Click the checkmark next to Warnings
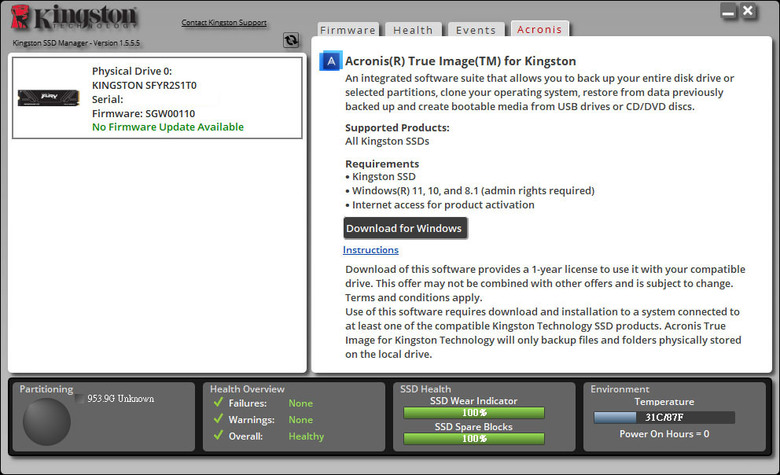The height and width of the screenshot is (475, 780). click(218, 418)
